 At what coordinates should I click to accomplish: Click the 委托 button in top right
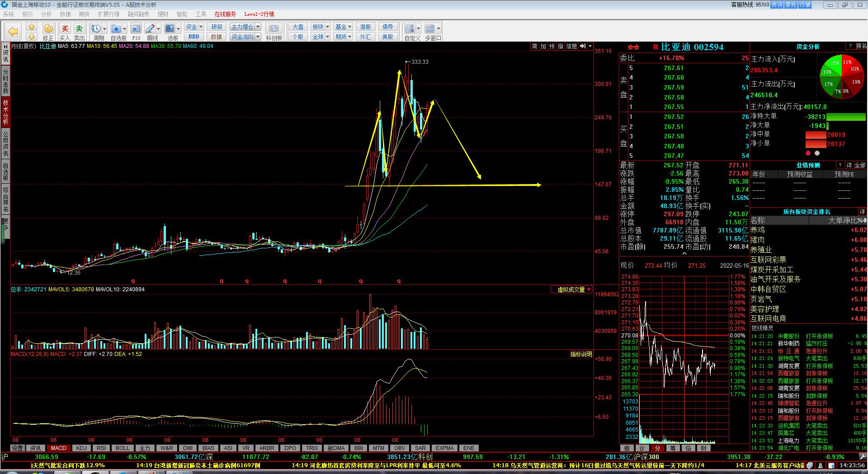[x=791, y=5]
